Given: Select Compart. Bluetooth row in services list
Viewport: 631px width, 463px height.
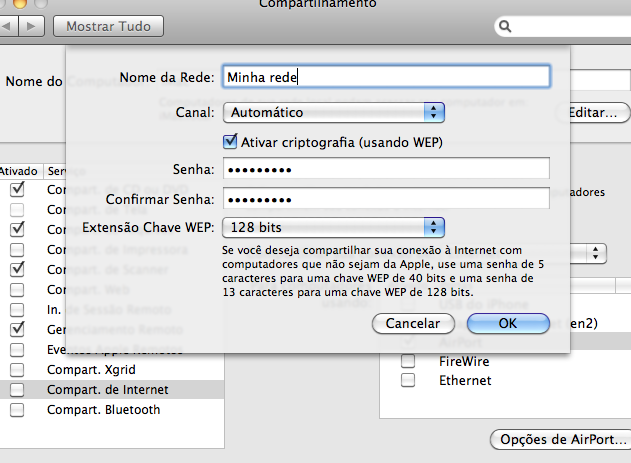Looking at the screenshot, I should [103, 410].
